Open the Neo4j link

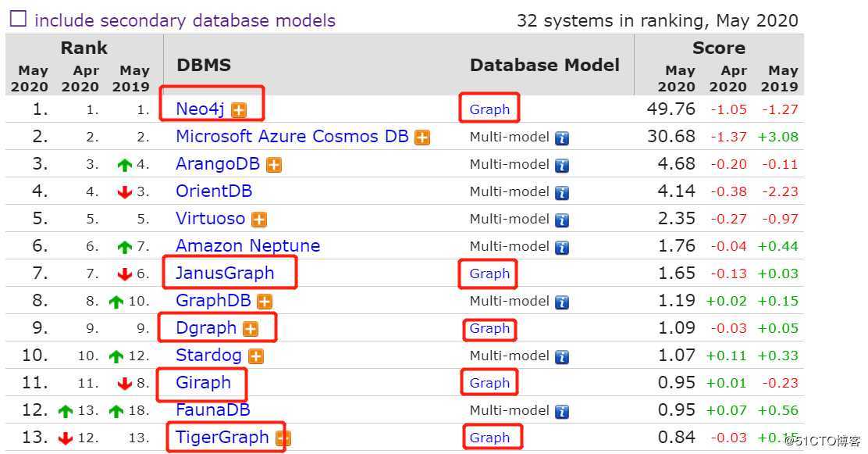[x=200, y=109]
